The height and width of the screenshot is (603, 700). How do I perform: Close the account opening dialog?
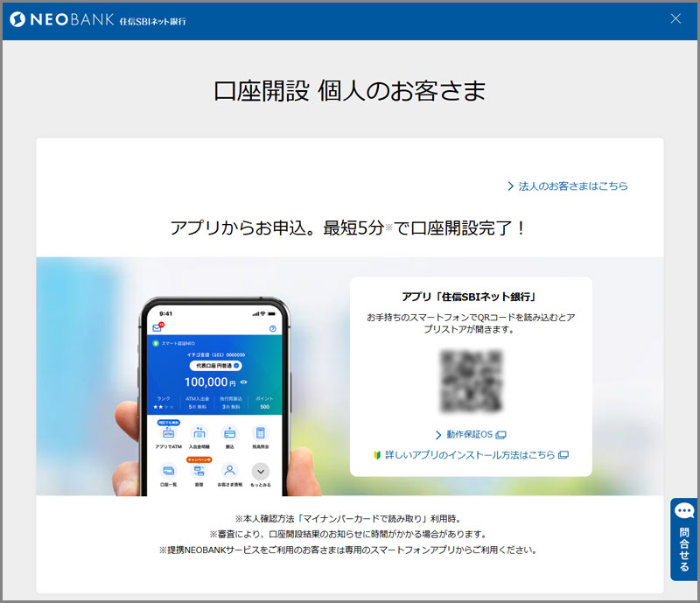(x=675, y=18)
